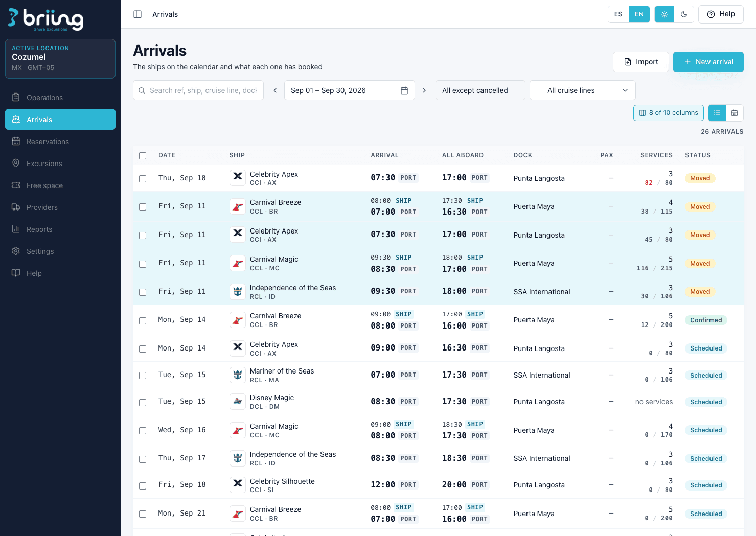
Task: Check the Tue Sep 15 Mariner row
Action: 143,376
